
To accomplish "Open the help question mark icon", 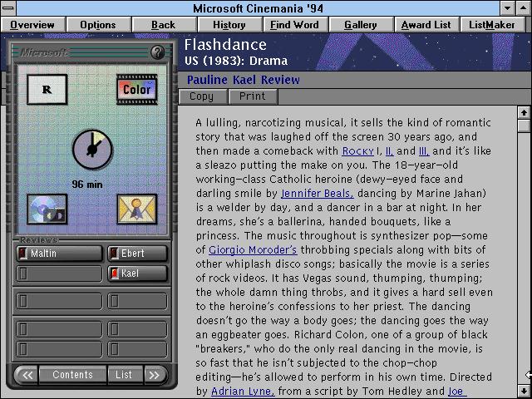I will [157, 52].
